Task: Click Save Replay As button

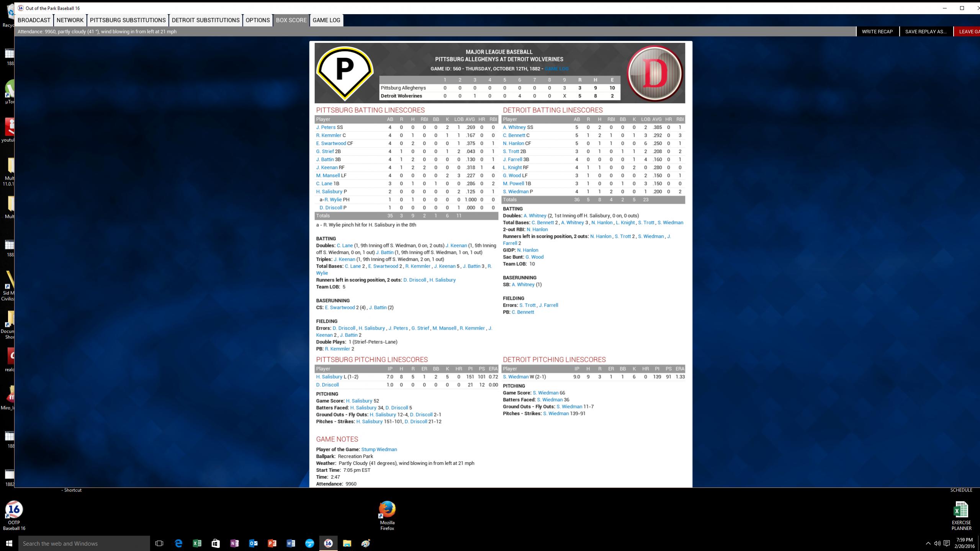Action: [x=926, y=31]
